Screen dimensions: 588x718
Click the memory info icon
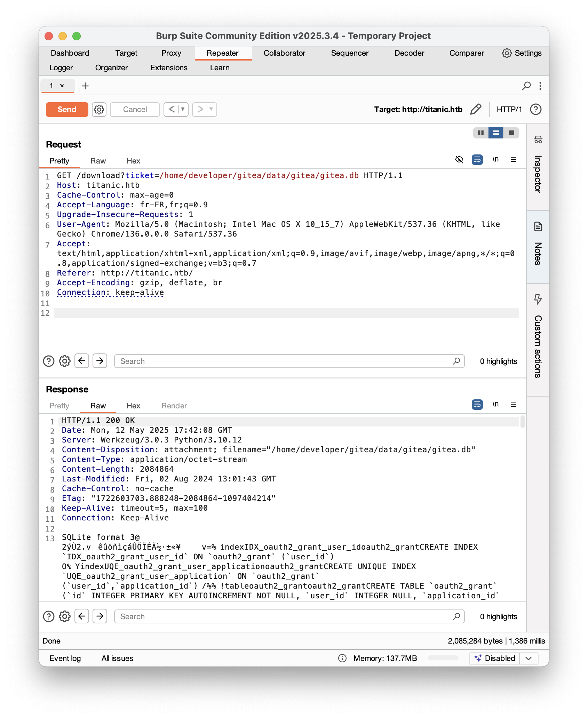click(x=342, y=659)
